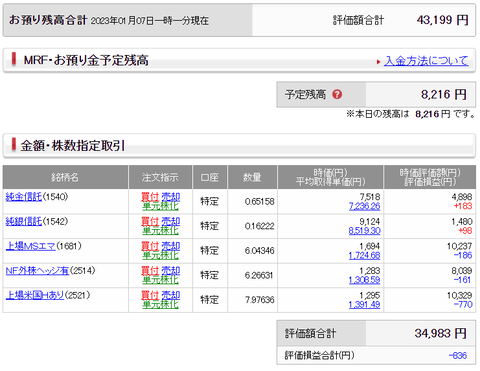
Task: Open average cost 1,724.68 link
Action: click(364, 255)
